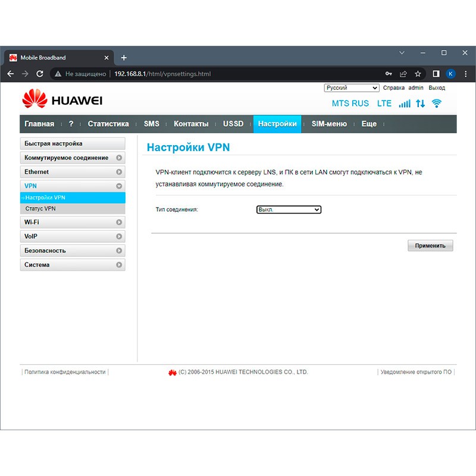This screenshot has height=476, width=476.
Task: Open the SMS tab
Action: [151, 124]
